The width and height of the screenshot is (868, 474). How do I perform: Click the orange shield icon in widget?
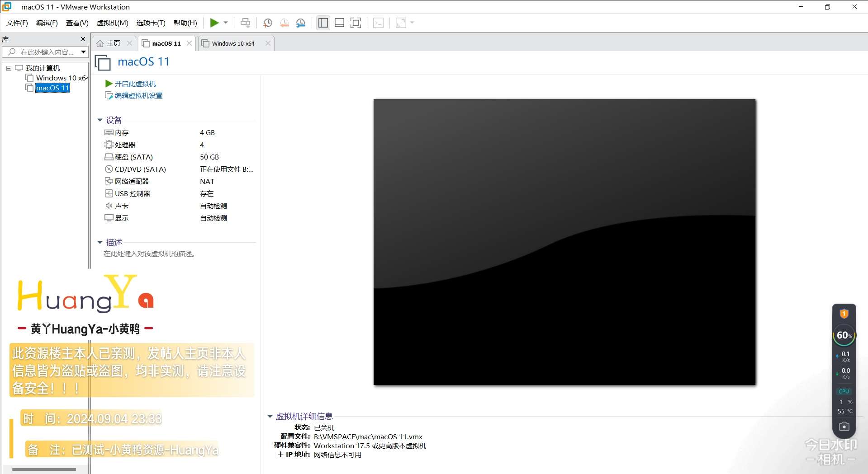[844, 314]
